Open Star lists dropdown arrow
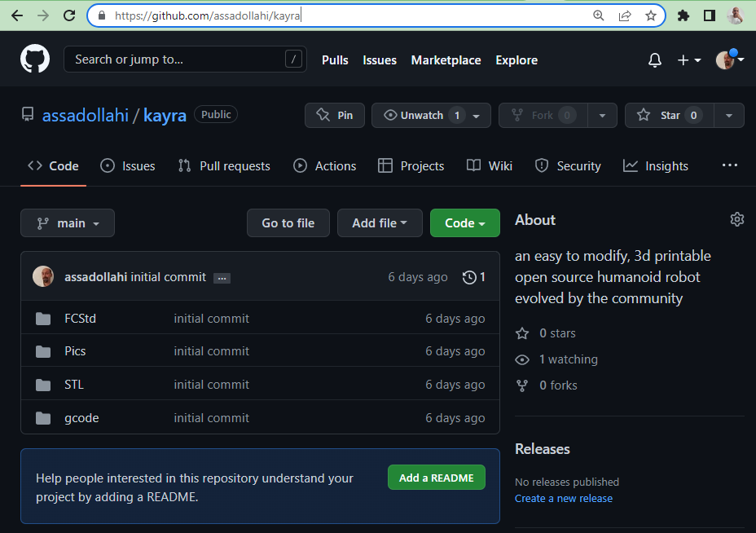Viewport: 756px width, 533px height. click(729, 116)
